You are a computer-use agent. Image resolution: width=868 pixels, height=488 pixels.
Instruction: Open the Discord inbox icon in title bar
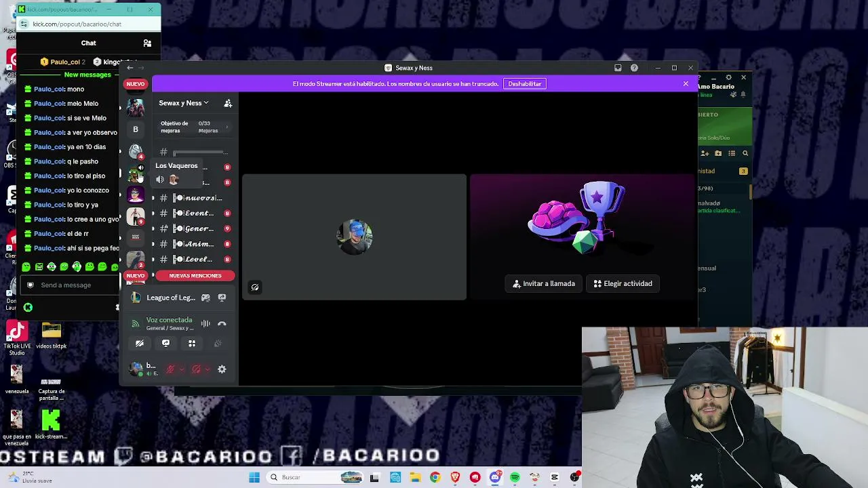coord(618,68)
